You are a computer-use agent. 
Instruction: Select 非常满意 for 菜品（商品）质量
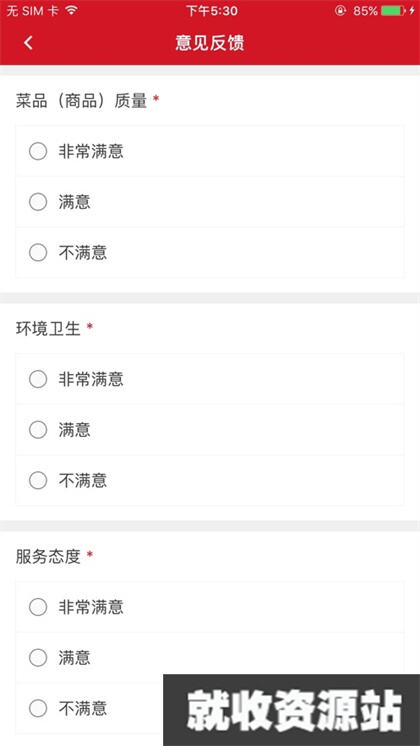point(210,151)
